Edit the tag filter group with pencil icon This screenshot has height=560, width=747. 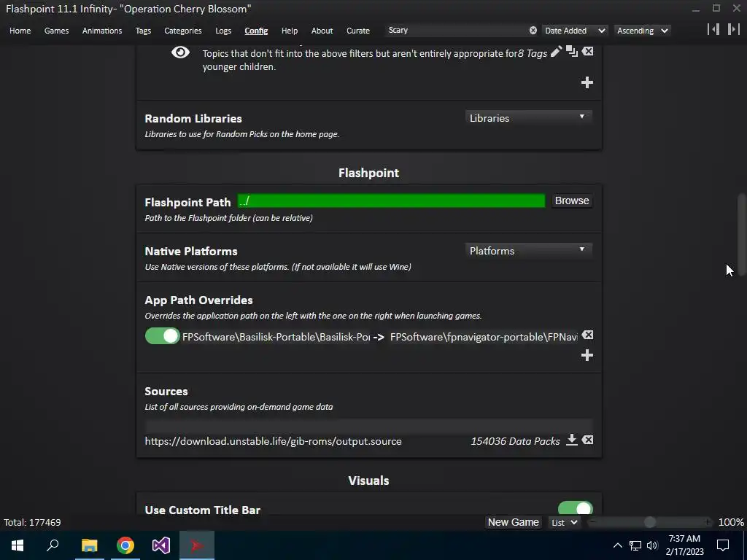pyautogui.click(x=556, y=52)
